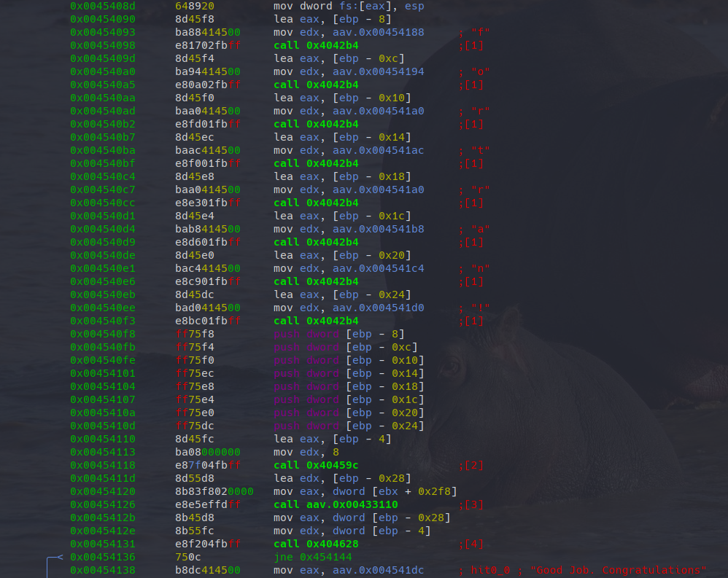Select address 0x00454138 near the bottom
The height and width of the screenshot is (578, 728).
(102, 570)
